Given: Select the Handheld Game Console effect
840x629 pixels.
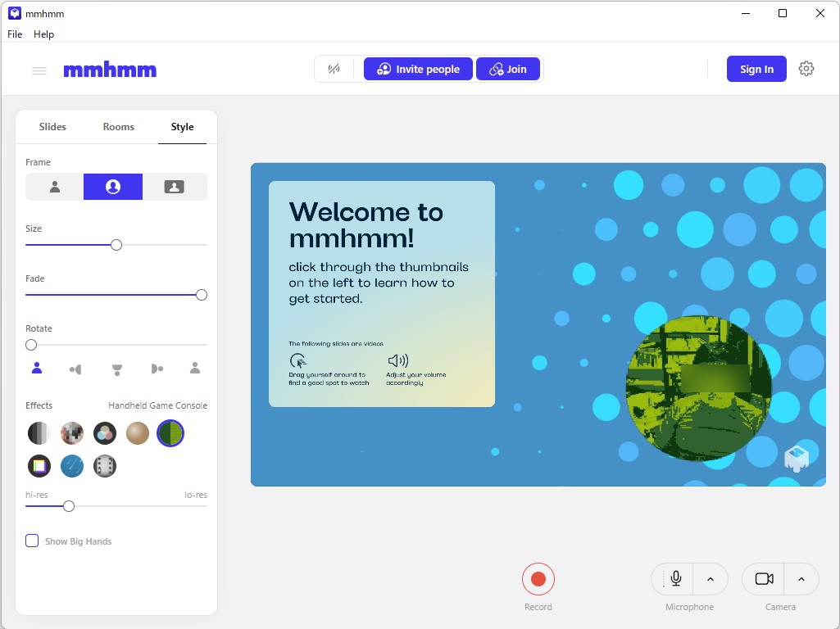Looking at the screenshot, I should [x=170, y=433].
